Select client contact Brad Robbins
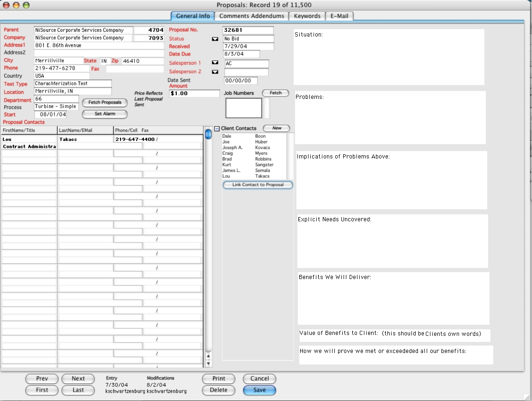 coord(254,159)
